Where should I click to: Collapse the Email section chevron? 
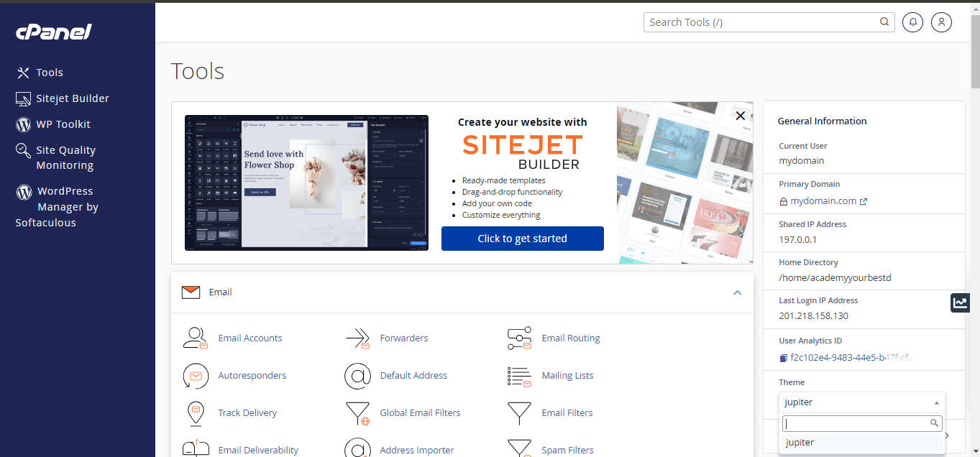click(x=737, y=292)
